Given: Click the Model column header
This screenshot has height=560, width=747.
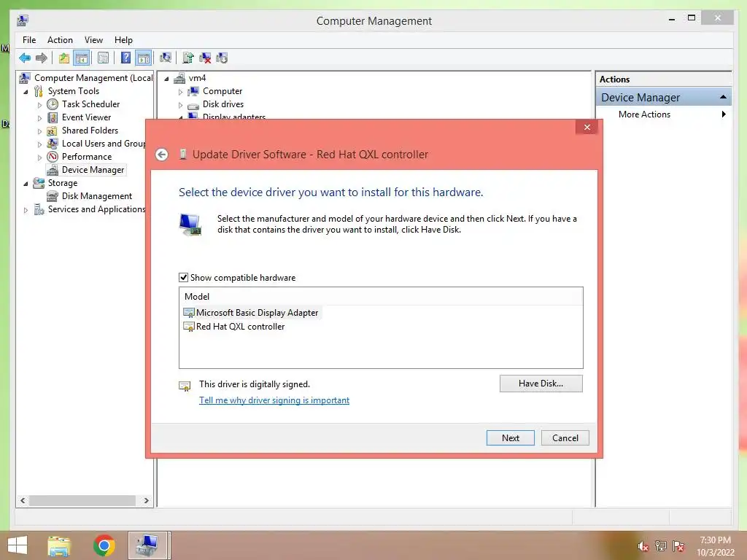Looking at the screenshot, I should pos(381,296).
